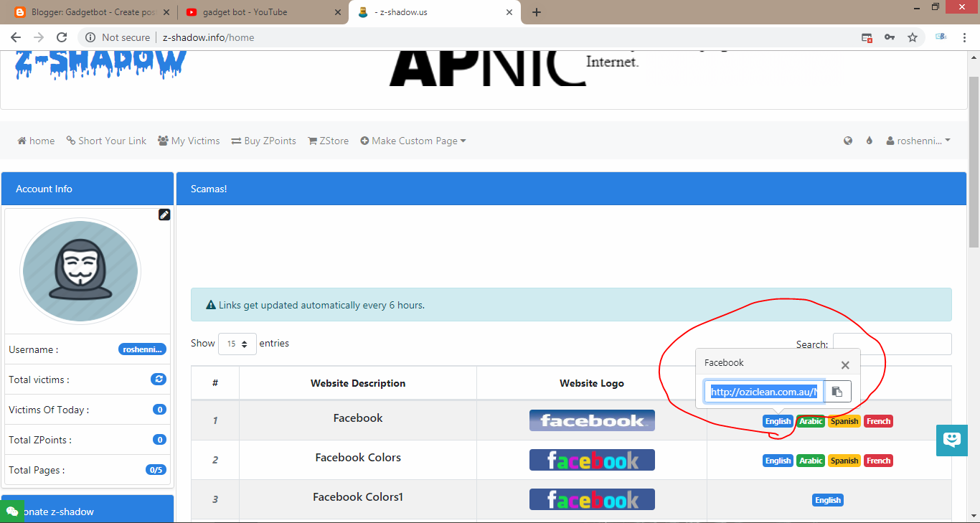Click the green WeChat icon
The height and width of the screenshot is (523, 980).
tap(12, 512)
